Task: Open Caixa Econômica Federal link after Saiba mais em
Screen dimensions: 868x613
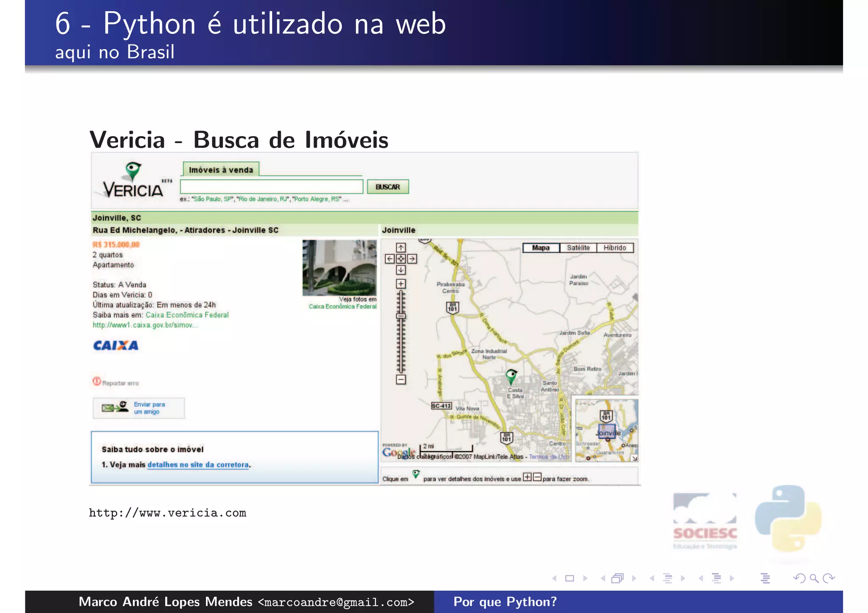Action: click(x=187, y=315)
